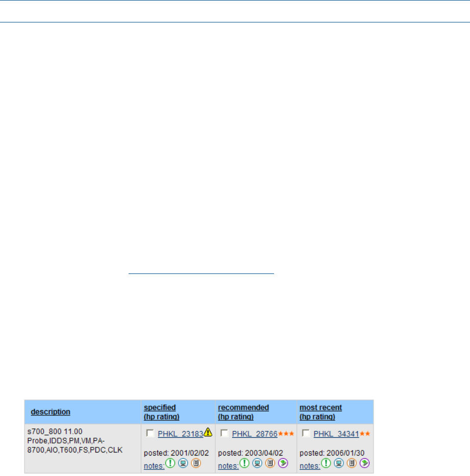Click the orange document note icon under PHKL_28766

coord(270,463)
